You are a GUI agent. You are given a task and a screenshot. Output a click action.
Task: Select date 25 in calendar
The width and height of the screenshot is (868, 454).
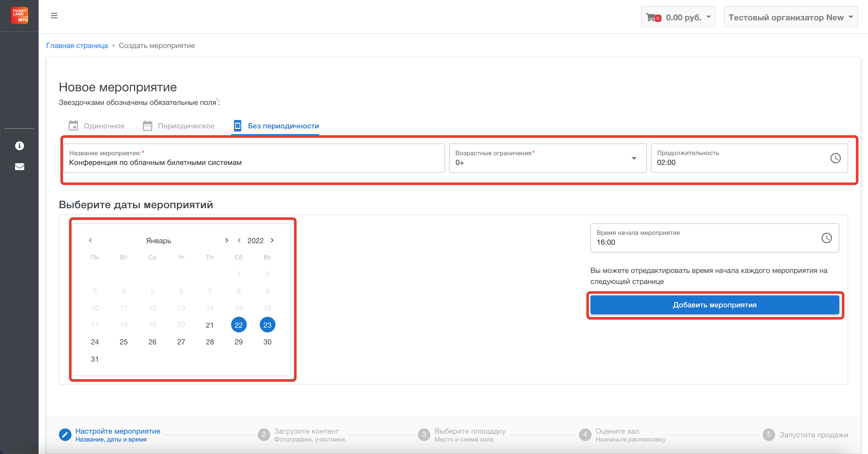[124, 342]
